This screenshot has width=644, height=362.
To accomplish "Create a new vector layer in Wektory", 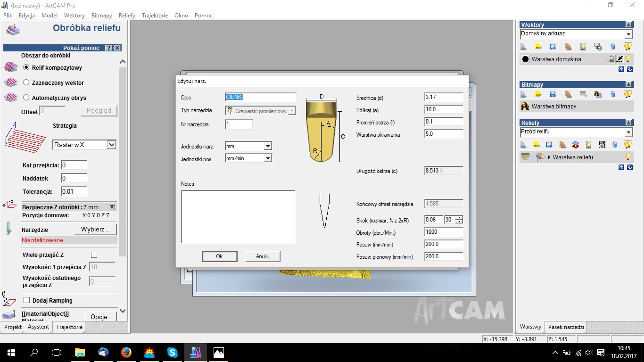I will tap(523, 47).
